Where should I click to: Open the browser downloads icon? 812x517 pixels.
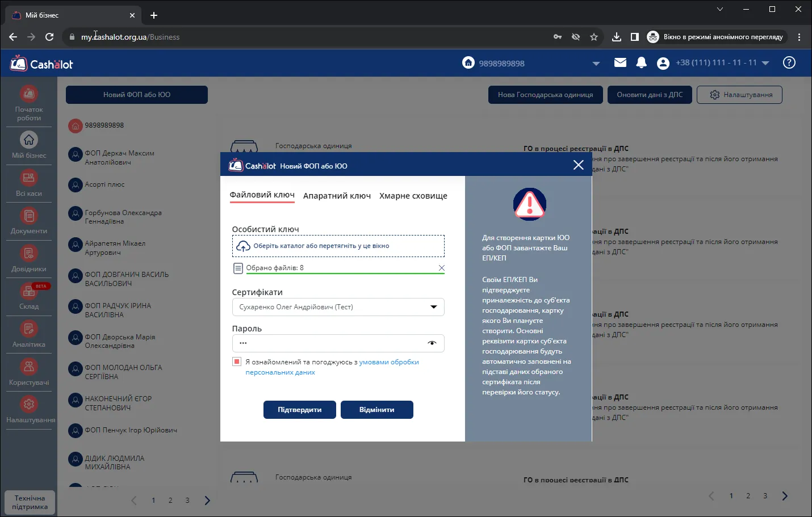(x=616, y=37)
